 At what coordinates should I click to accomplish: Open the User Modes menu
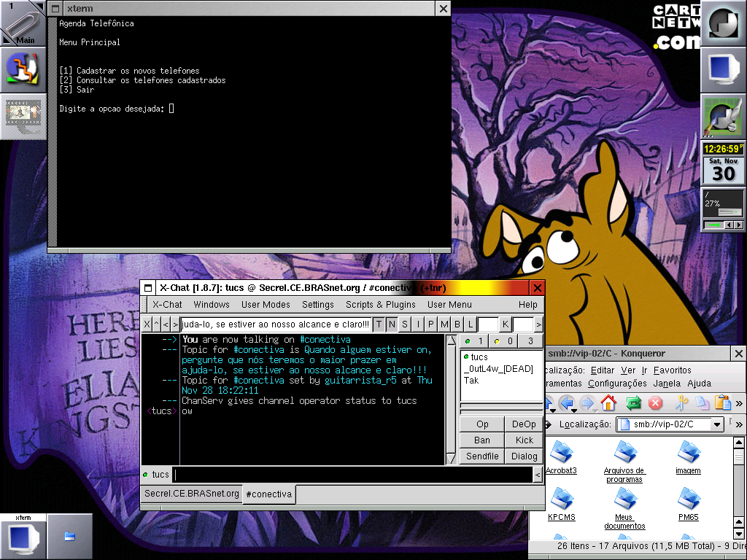(266, 304)
